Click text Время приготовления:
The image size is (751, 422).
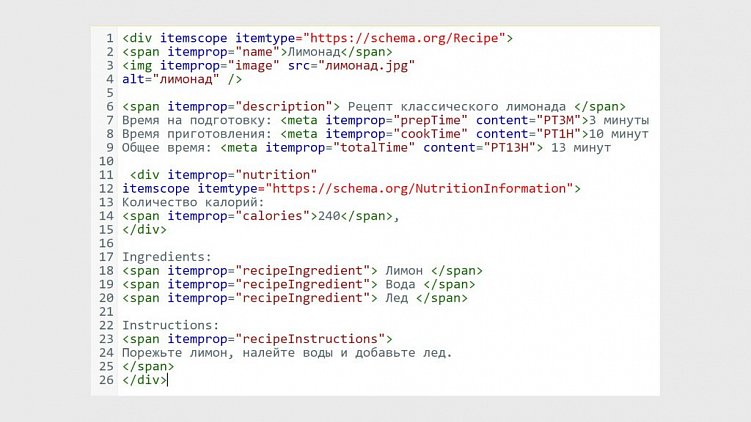pyautogui.click(x=197, y=134)
